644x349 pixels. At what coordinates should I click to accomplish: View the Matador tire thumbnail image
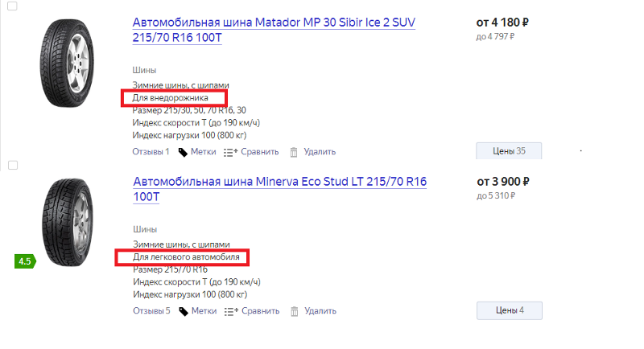coord(67,64)
